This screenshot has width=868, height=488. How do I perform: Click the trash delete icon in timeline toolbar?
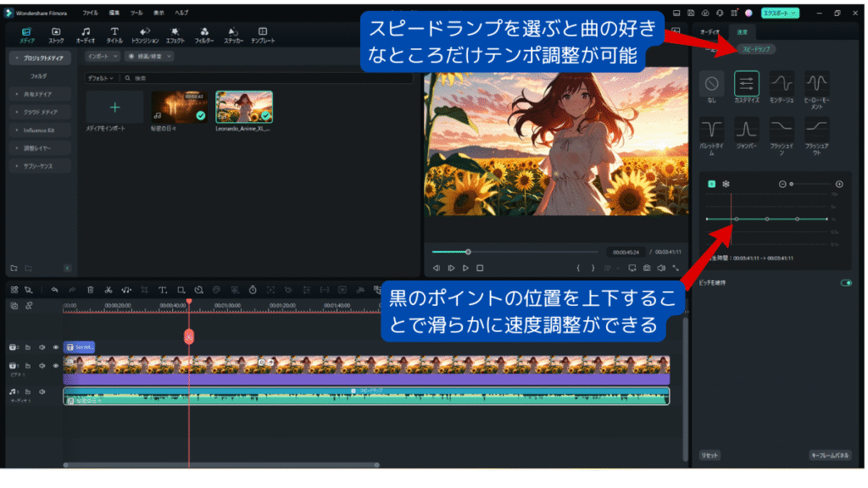coord(90,290)
